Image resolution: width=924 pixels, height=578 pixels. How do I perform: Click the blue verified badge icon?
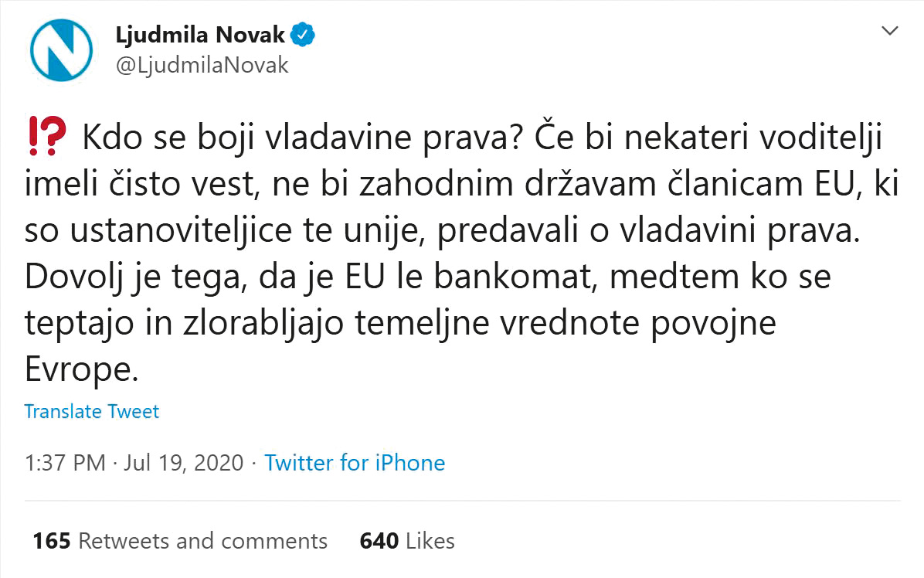(303, 34)
